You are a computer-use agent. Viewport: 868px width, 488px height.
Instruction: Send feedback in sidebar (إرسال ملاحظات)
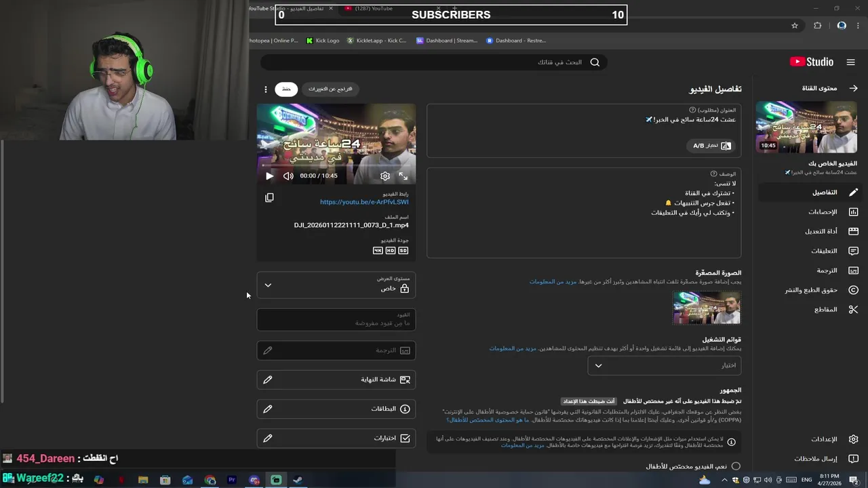(809, 459)
